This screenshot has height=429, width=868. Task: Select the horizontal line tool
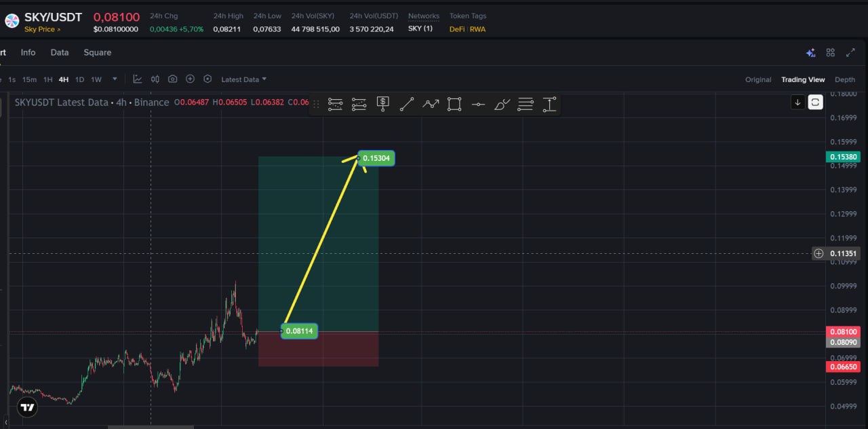478,105
